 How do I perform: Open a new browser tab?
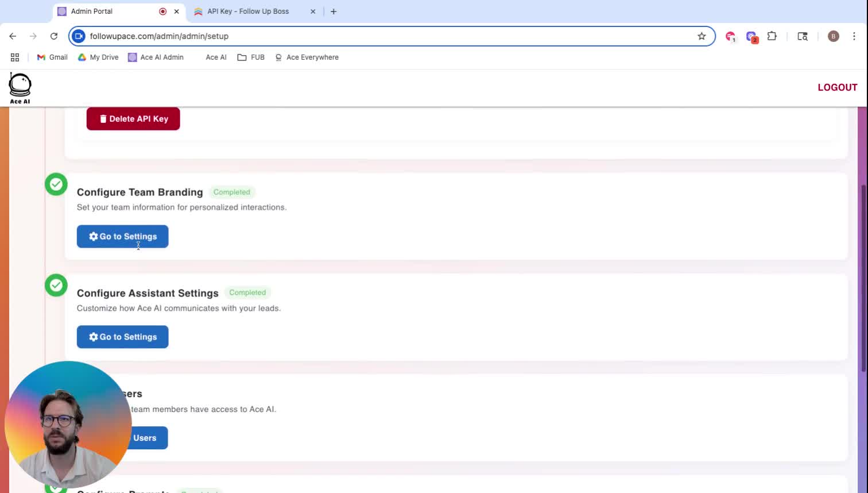tap(334, 11)
